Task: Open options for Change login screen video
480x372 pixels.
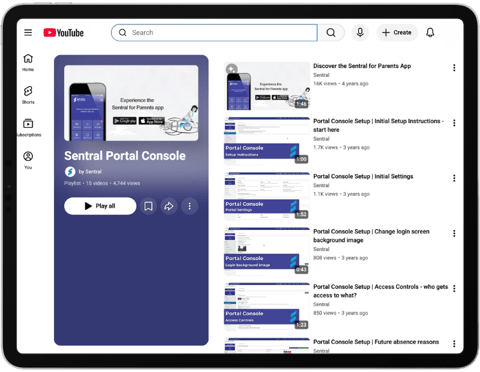Action: [x=454, y=233]
